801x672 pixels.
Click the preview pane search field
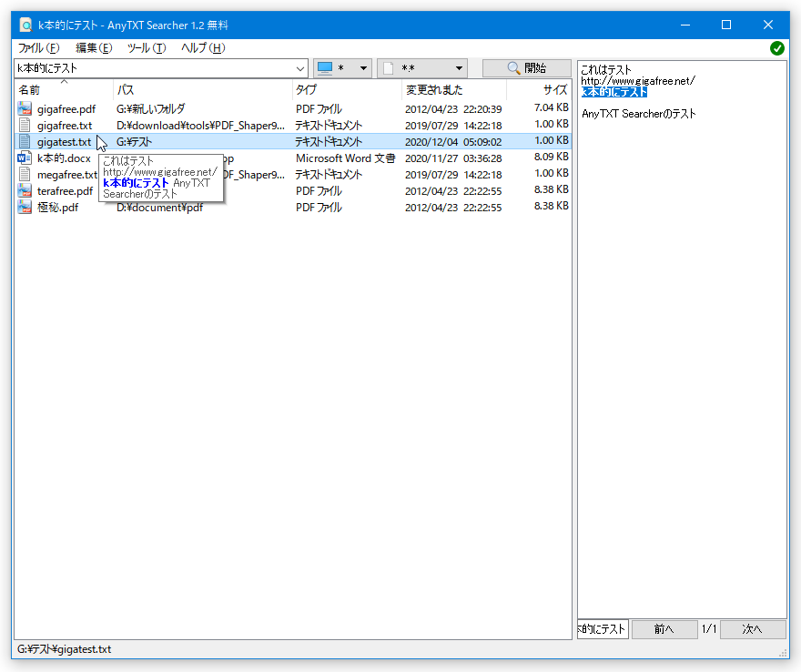pos(603,629)
